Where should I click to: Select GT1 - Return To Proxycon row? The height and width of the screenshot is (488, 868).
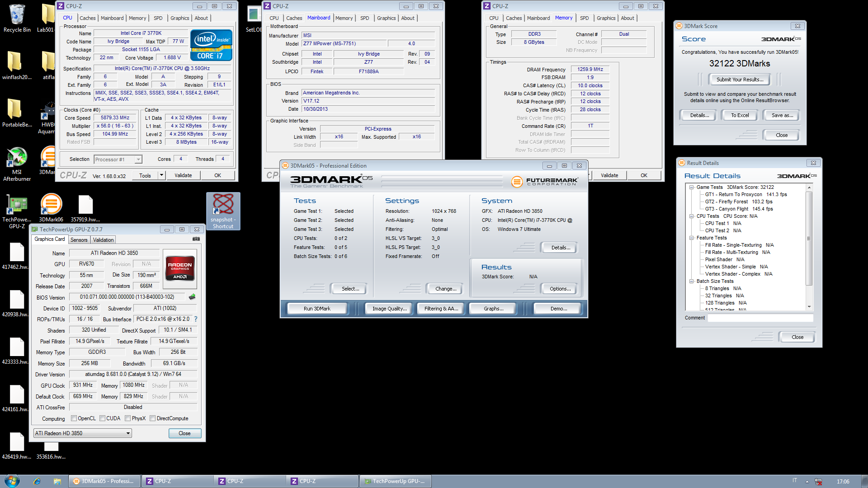coord(746,194)
